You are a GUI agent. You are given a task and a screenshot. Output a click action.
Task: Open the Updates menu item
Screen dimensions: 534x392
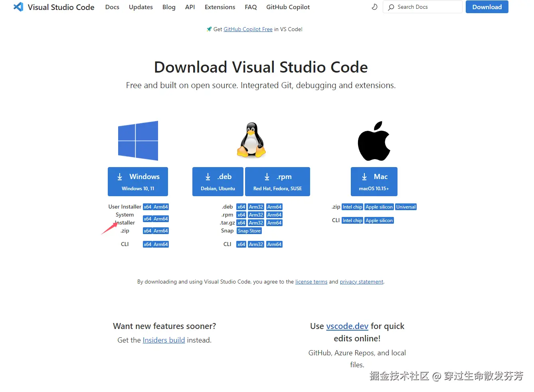coord(141,7)
